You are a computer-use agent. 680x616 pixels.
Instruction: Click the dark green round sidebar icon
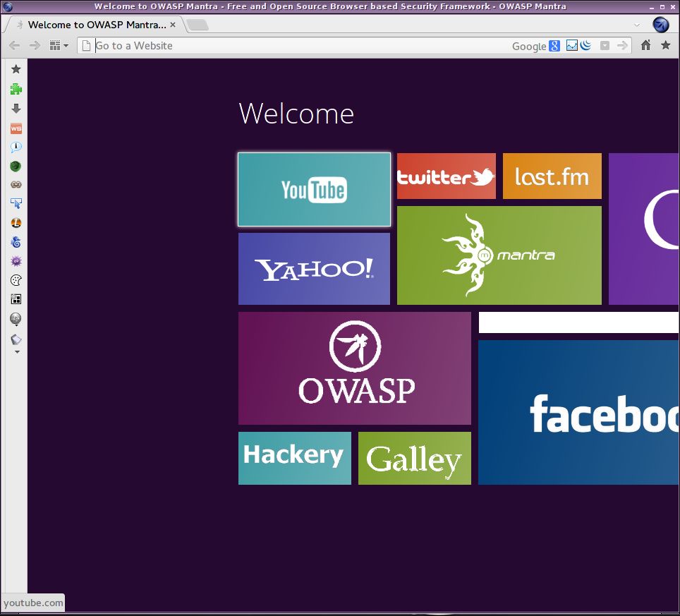click(16, 166)
